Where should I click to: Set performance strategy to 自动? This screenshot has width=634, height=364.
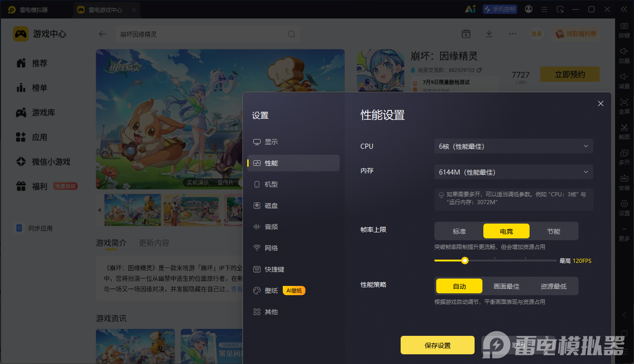coord(459,286)
